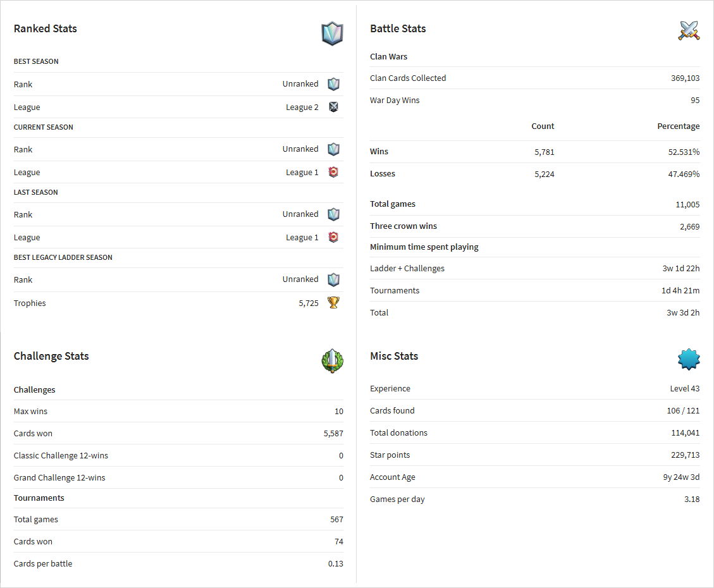Viewport: 714px width, 588px height.
Task: Click the Account Age value 9y 24w 3d
Action: 681,477
